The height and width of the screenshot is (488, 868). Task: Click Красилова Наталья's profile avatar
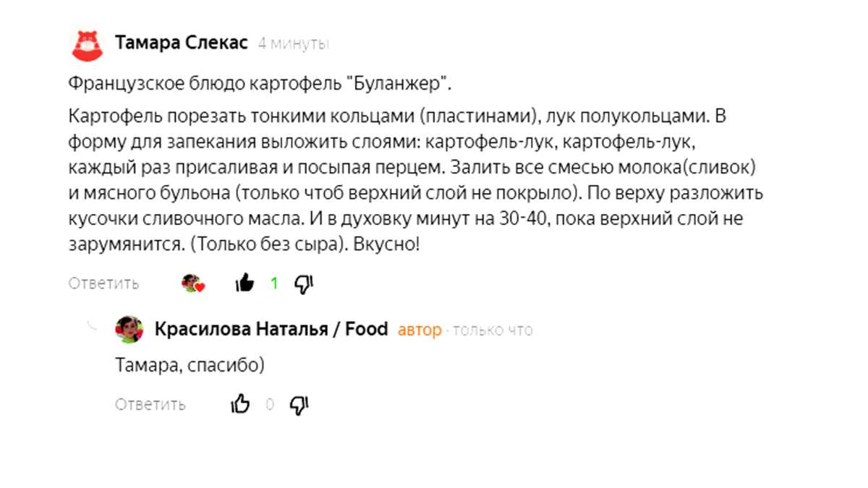click(x=129, y=330)
